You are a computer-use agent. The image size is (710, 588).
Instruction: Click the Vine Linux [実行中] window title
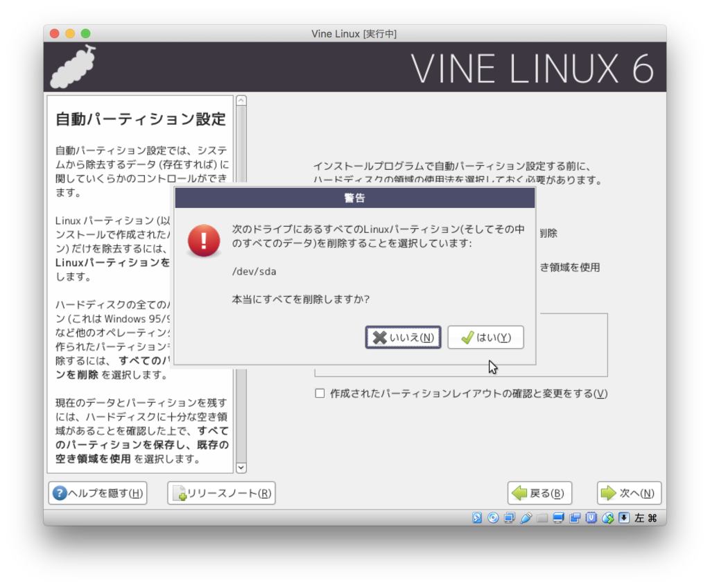point(354,33)
